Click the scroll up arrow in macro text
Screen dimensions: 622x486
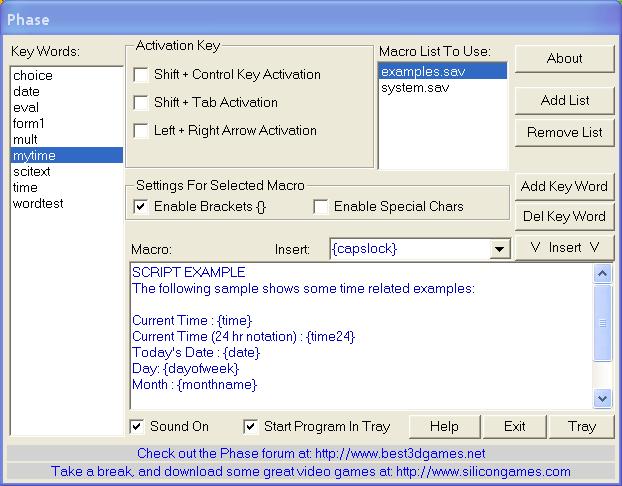pyautogui.click(x=602, y=273)
